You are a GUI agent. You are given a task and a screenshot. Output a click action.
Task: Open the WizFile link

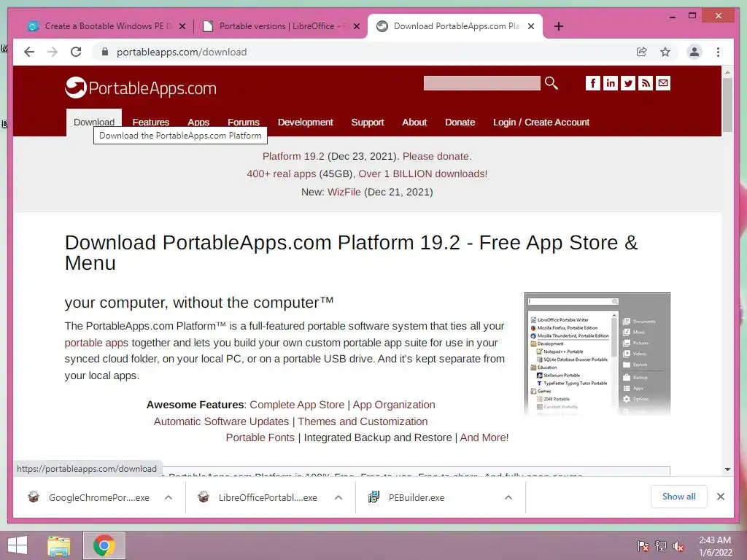344,192
